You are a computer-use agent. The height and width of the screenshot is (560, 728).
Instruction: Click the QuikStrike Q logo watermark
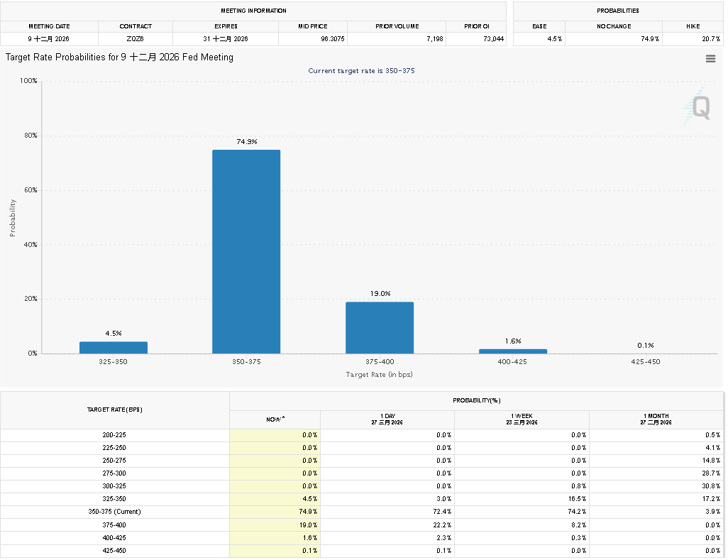[697, 108]
